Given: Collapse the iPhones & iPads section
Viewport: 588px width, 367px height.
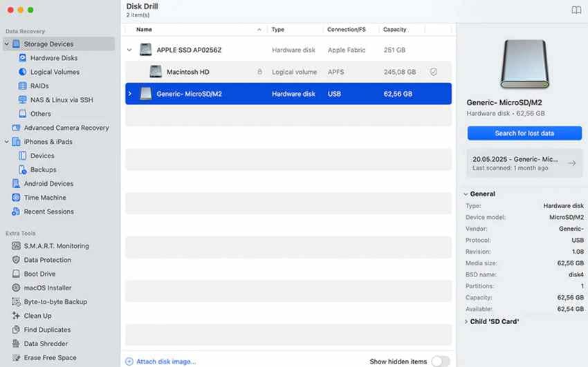Looking at the screenshot, I should coord(7,142).
